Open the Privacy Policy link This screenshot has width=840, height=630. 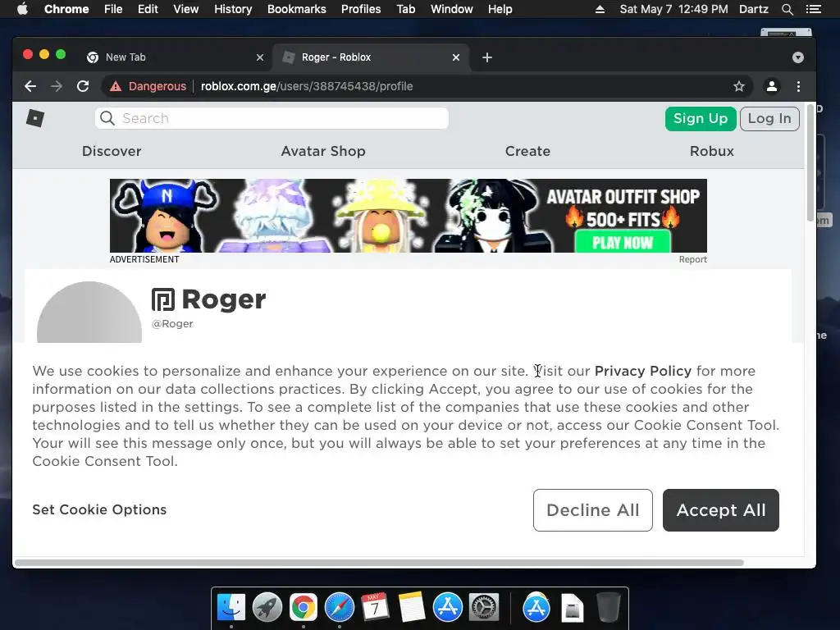[x=643, y=371]
